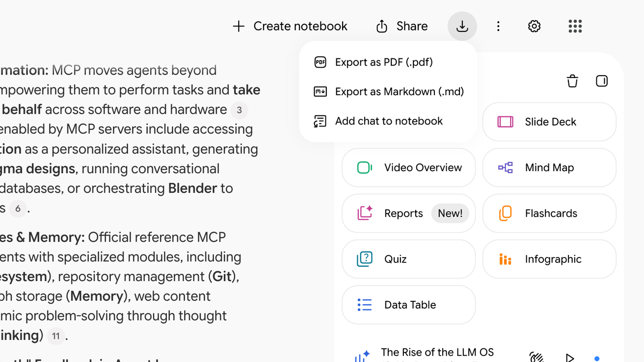Click the Infographic bar chart icon
The image size is (644, 362).
click(x=505, y=259)
